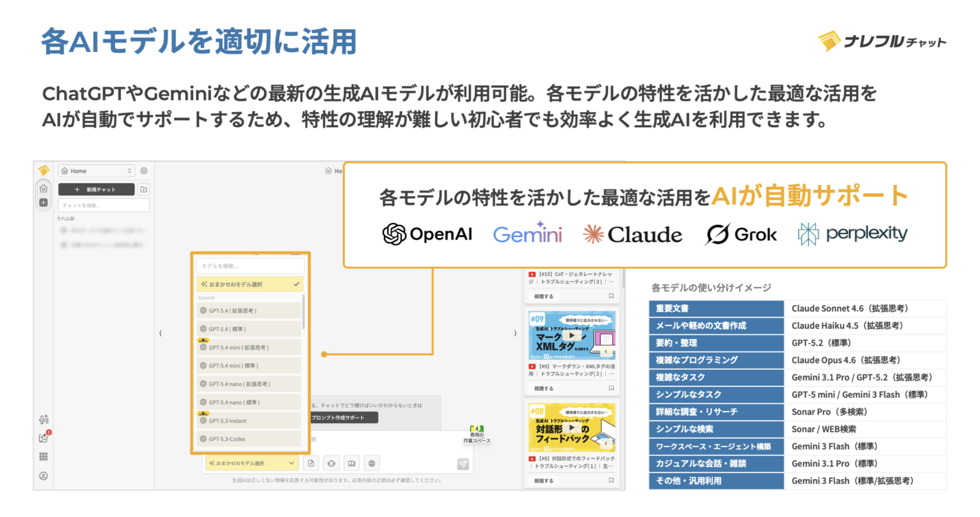The image size is (980, 517).
Task: Open image generation icon with red badge
Action: pyautogui.click(x=44, y=437)
